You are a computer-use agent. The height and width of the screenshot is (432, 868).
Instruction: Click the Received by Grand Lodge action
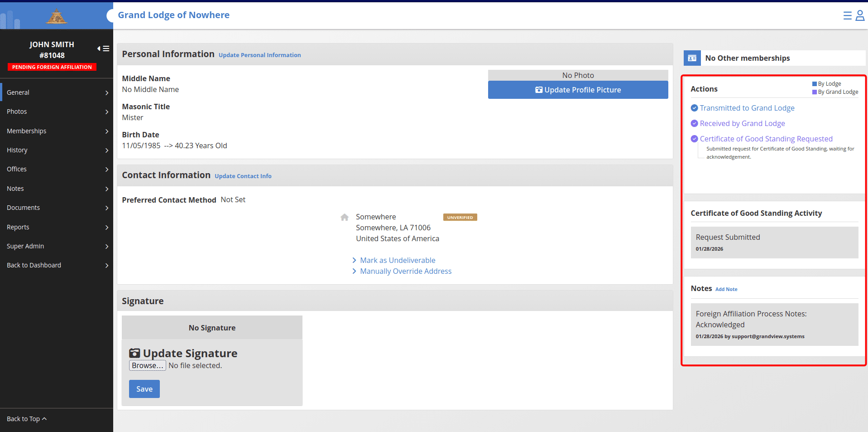pyautogui.click(x=743, y=123)
